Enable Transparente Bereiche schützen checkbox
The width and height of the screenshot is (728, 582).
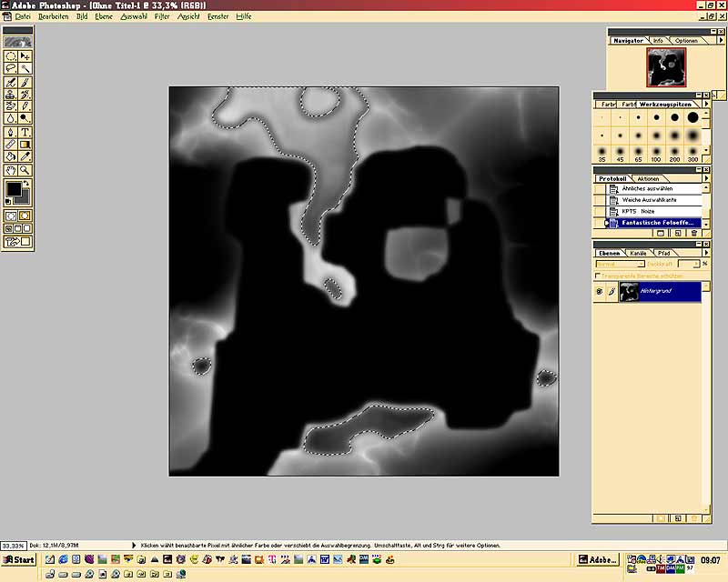pos(598,276)
